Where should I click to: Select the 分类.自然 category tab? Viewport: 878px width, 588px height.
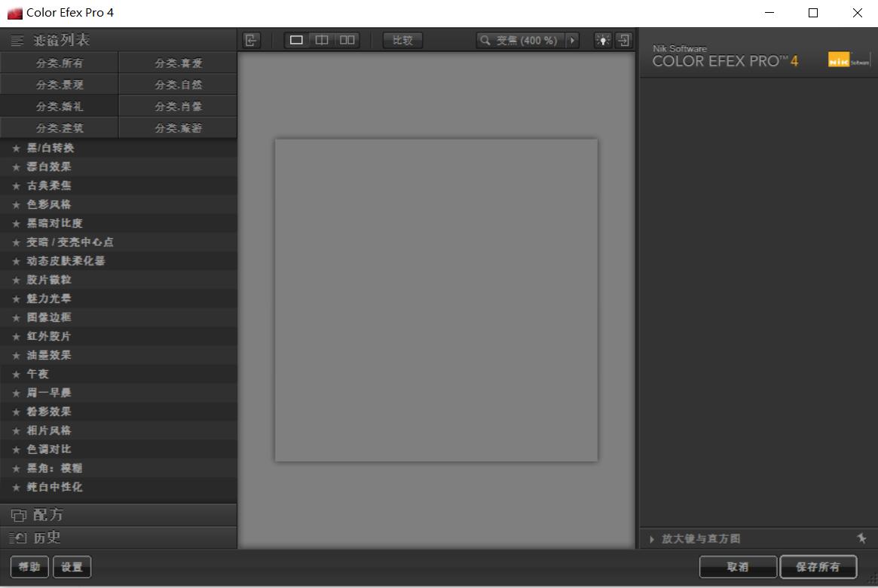(x=178, y=84)
